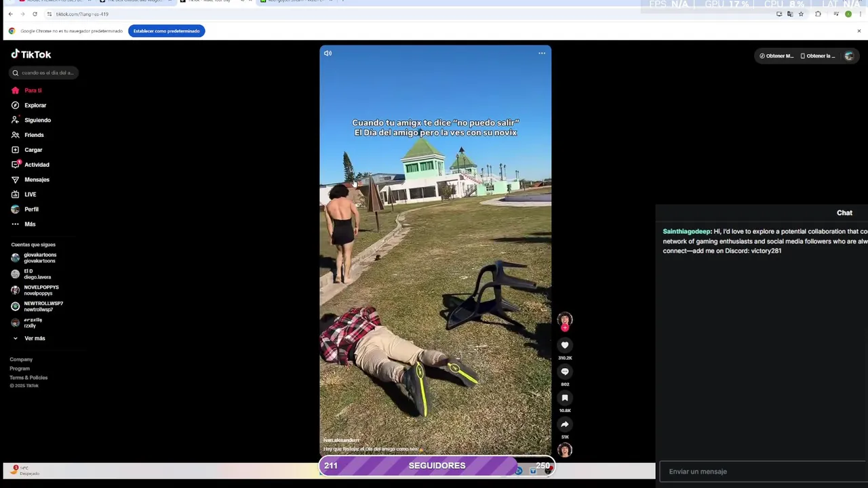Bookmark this page with star icon
Screen dimensions: 868x488
801,14
